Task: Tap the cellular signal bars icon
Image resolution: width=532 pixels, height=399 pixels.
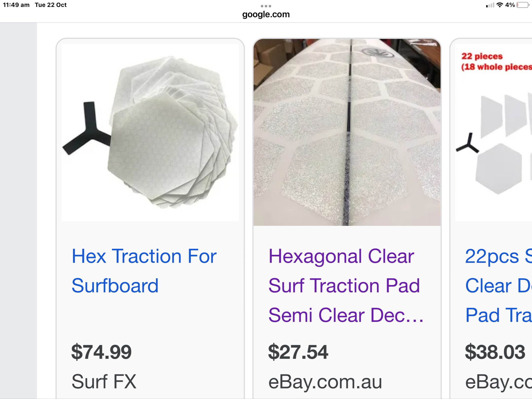Action: click(490, 5)
